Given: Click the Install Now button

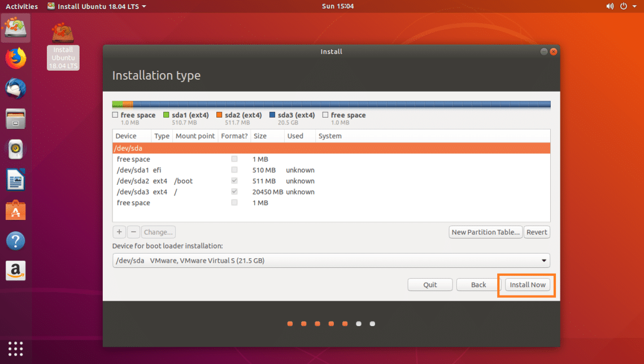Looking at the screenshot, I should [x=527, y=285].
